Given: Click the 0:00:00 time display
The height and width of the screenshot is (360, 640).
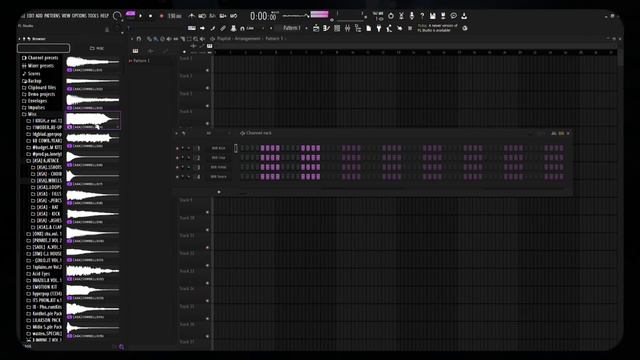Looking at the screenshot, I should tap(263, 16).
